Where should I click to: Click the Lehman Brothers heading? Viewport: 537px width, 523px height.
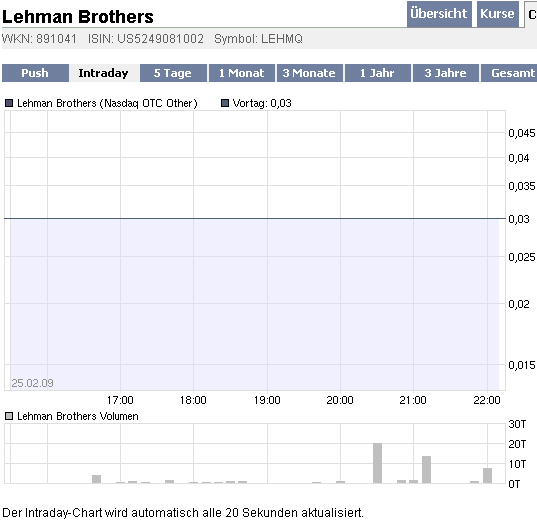(x=78, y=17)
